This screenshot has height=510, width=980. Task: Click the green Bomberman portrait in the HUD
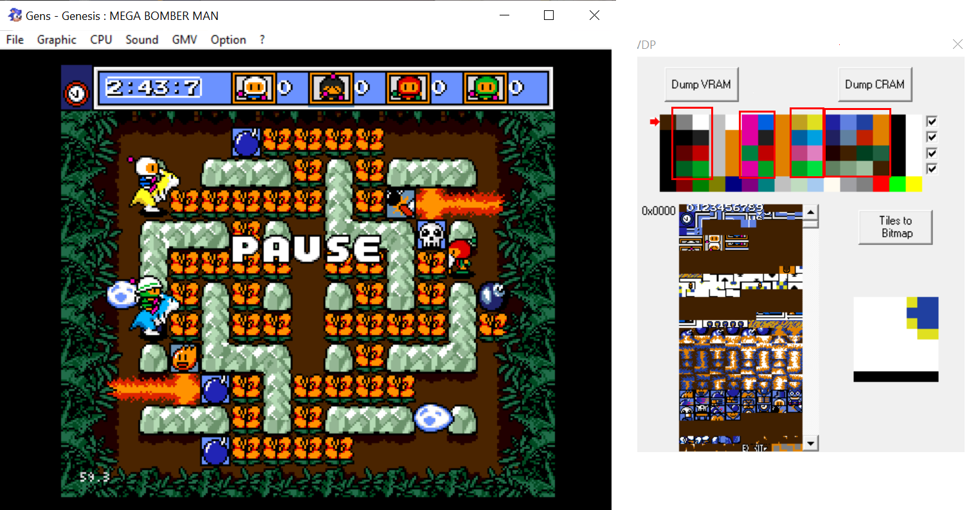(x=485, y=87)
